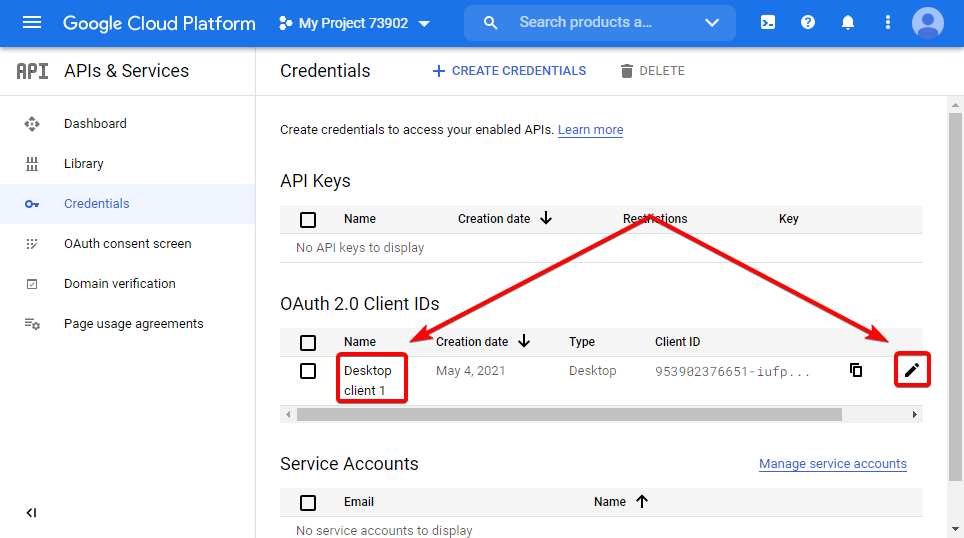Viewport: 964px width, 538px height.
Task: Select all Service Accounts checkbox
Action: click(x=308, y=502)
